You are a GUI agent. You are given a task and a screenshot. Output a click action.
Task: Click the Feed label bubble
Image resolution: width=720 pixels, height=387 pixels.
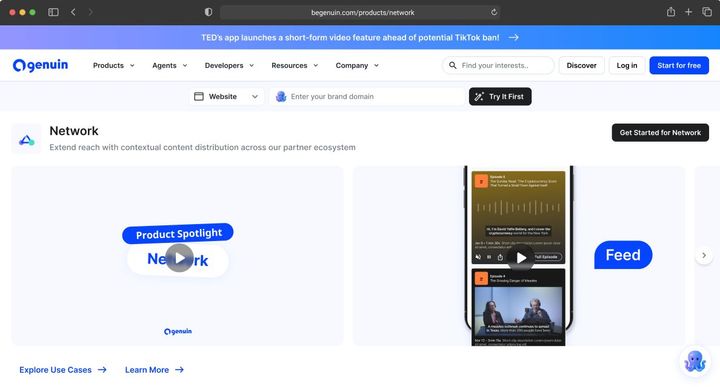point(623,255)
